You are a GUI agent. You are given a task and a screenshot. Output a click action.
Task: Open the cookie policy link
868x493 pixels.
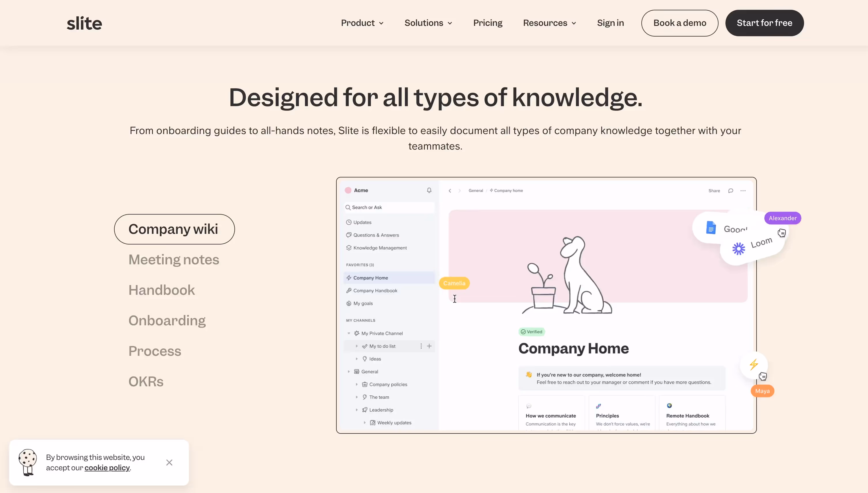[107, 468]
